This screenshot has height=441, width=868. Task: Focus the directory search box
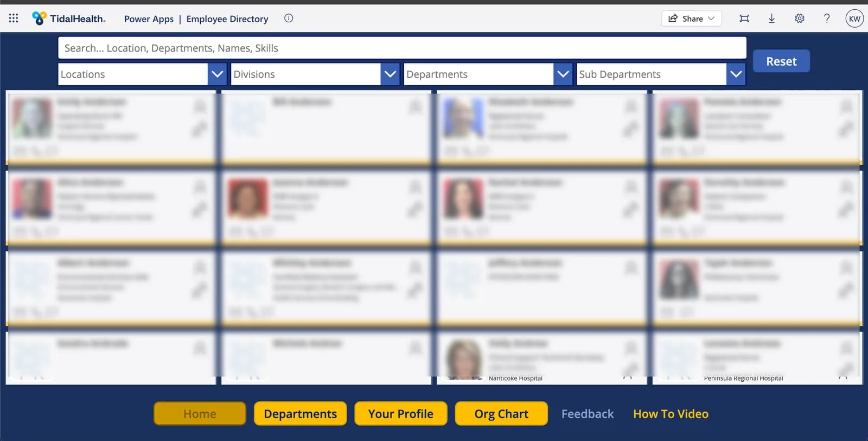[402, 48]
